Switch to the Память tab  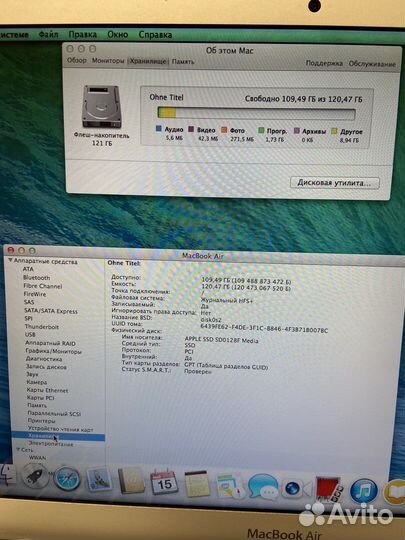pyautogui.click(x=183, y=62)
